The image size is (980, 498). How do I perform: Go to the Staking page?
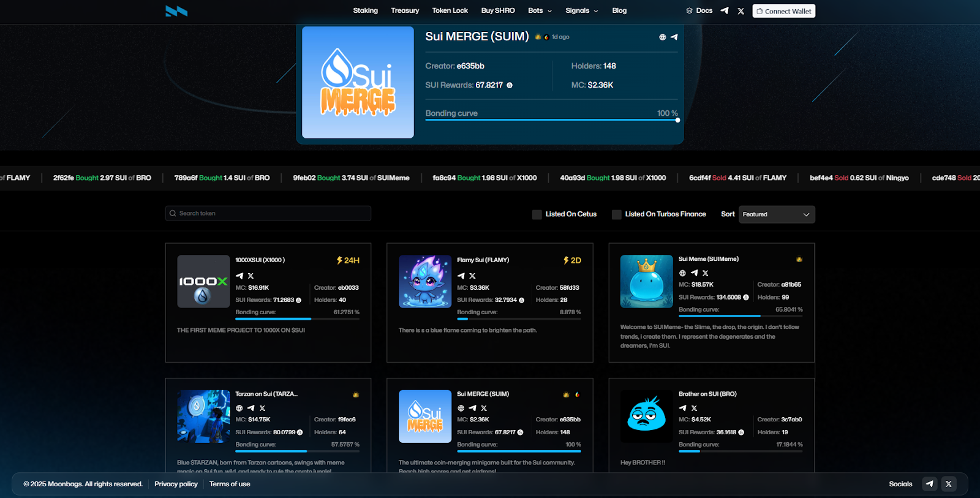pos(366,10)
